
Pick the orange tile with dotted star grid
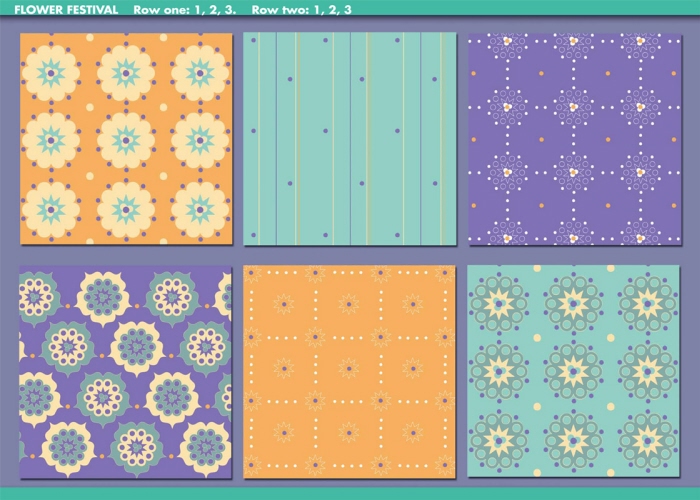tap(349, 371)
